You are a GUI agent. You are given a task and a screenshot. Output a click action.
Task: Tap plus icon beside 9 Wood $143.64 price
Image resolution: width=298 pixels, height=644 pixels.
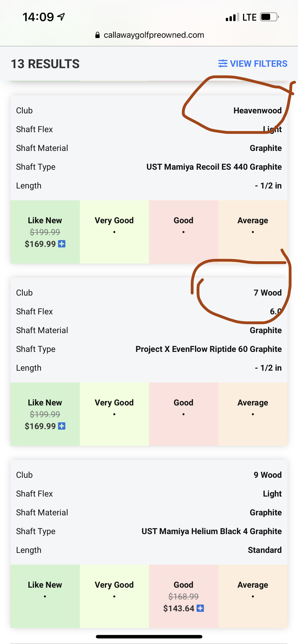[x=200, y=608]
